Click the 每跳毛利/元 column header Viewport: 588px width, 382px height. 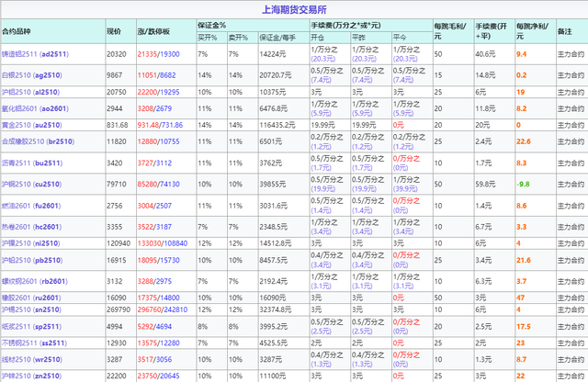(450, 31)
